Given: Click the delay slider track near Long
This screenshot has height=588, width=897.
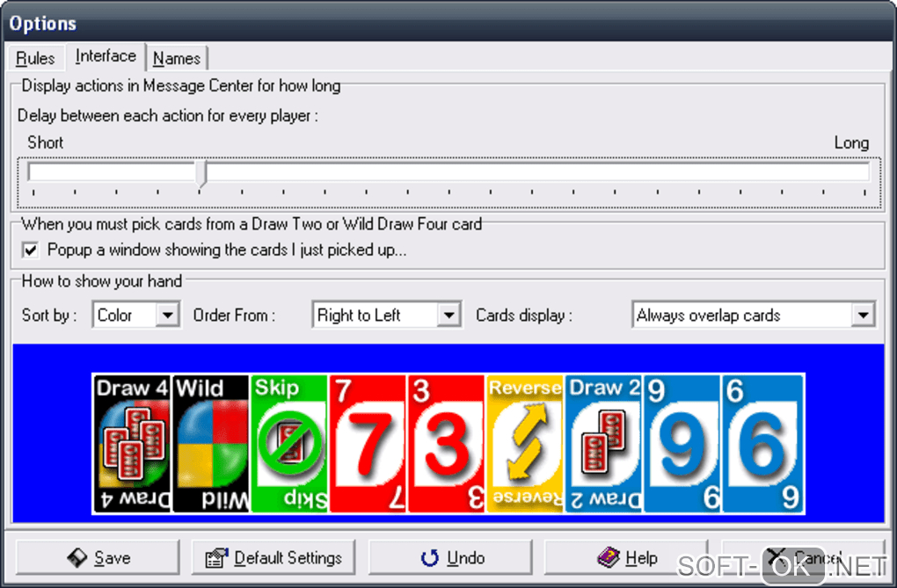Looking at the screenshot, I should click(852, 171).
